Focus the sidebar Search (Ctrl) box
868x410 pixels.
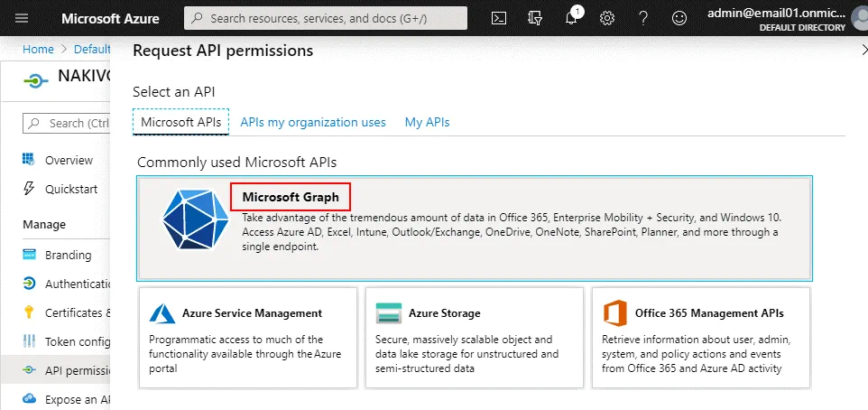pos(67,123)
